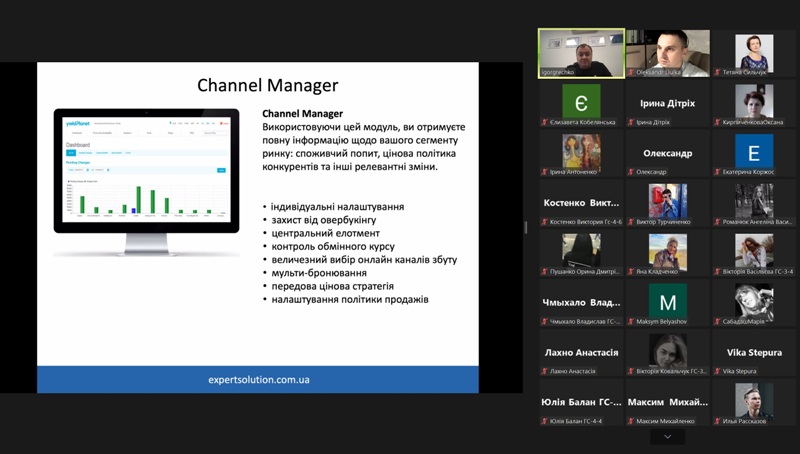Click large name text Максим Михай...

[668, 402]
